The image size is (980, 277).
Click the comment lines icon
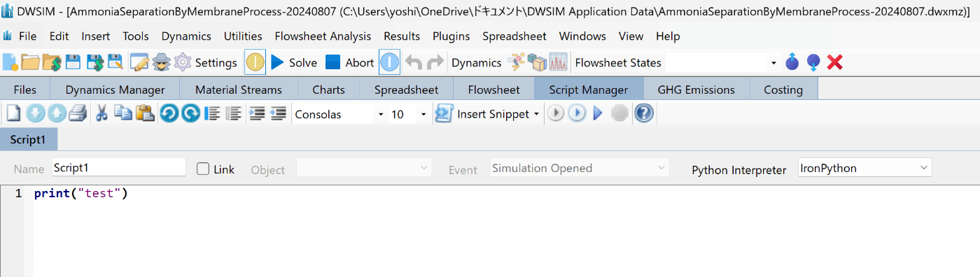pyautogui.click(x=213, y=113)
